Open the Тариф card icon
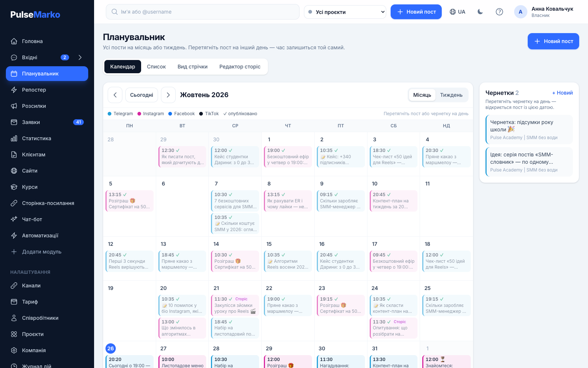The height and width of the screenshot is (368, 588). pyautogui.click(x=14, y=302)
